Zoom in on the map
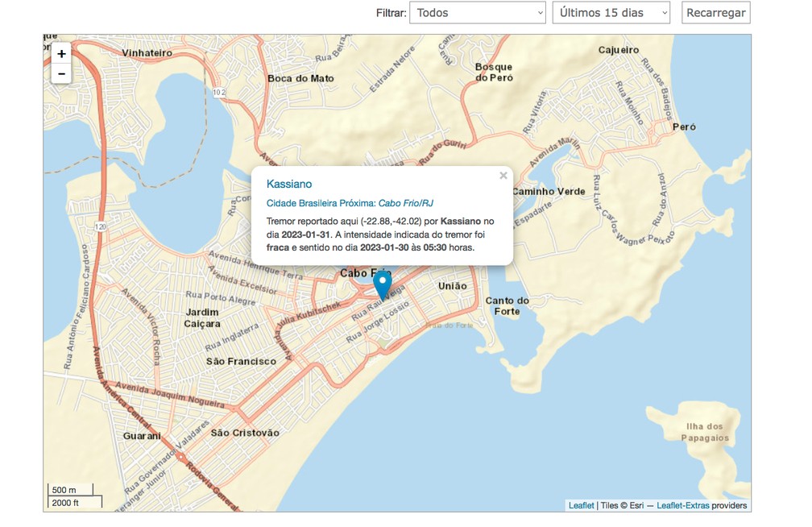 pos(61,54)
